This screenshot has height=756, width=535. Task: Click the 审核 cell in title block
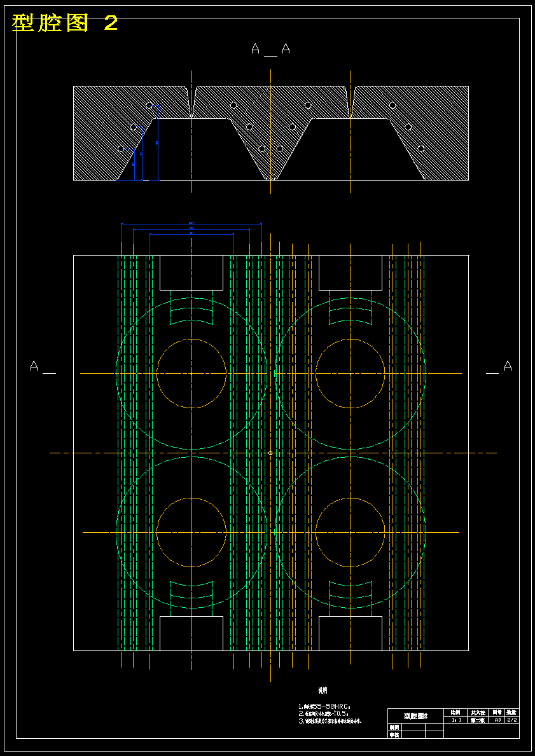click(394, 734)
